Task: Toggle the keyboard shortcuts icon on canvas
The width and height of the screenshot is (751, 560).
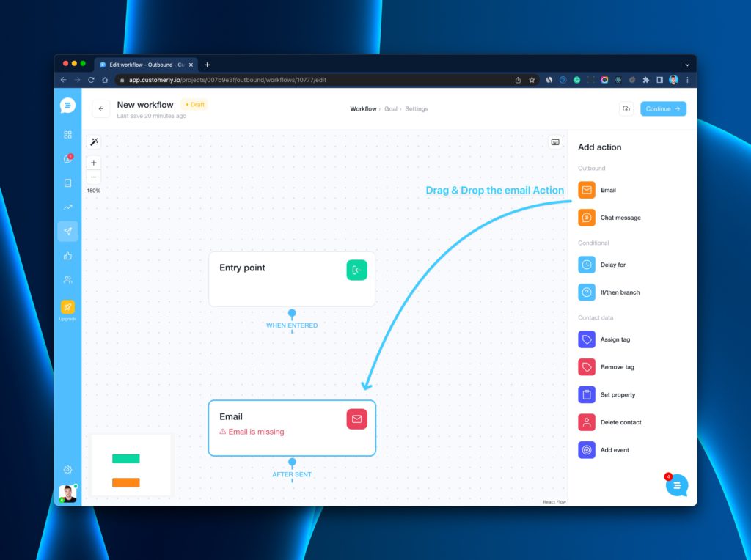Action: click(555, 142)
